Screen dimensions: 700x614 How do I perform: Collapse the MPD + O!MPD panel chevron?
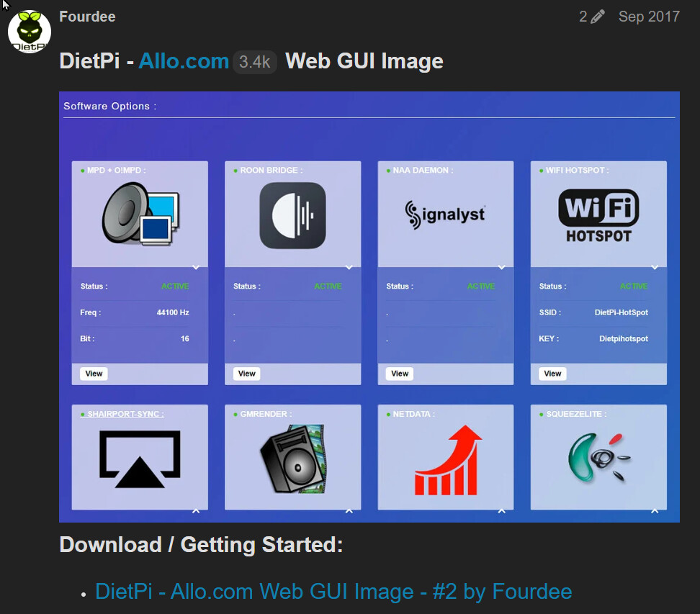(196, 267)
